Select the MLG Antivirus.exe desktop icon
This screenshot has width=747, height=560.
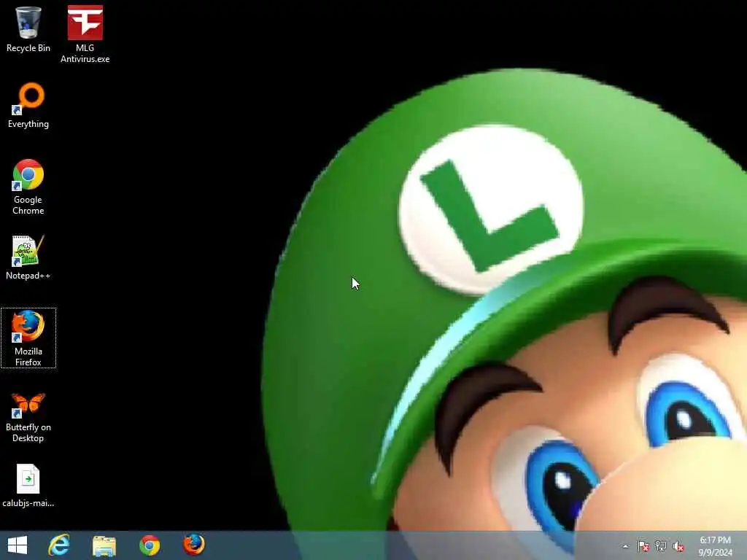click(x=85, y=34)
